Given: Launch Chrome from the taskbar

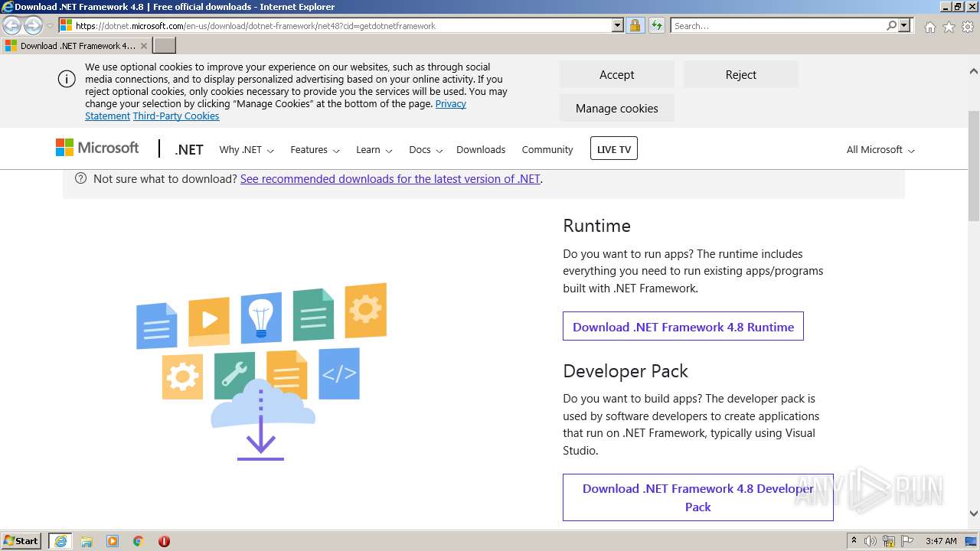Looking at the screenshot, I should 139,541.
